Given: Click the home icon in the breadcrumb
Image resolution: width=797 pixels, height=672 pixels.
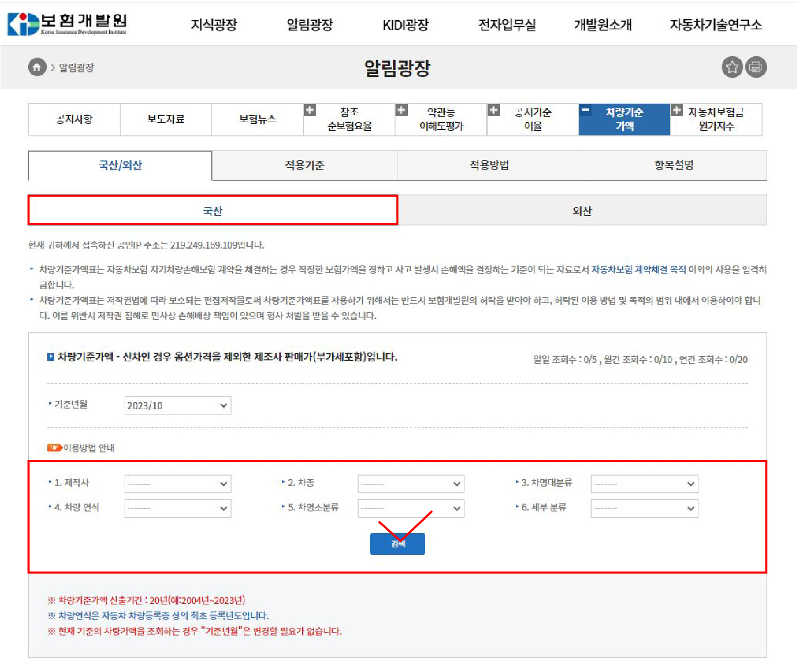Looking at the screenshot, I should pyautogui.click(x=37, y=67).
